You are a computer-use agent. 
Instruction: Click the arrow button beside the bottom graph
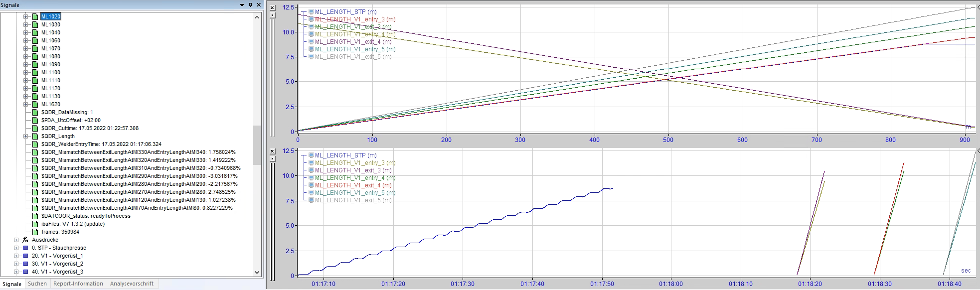272,159
